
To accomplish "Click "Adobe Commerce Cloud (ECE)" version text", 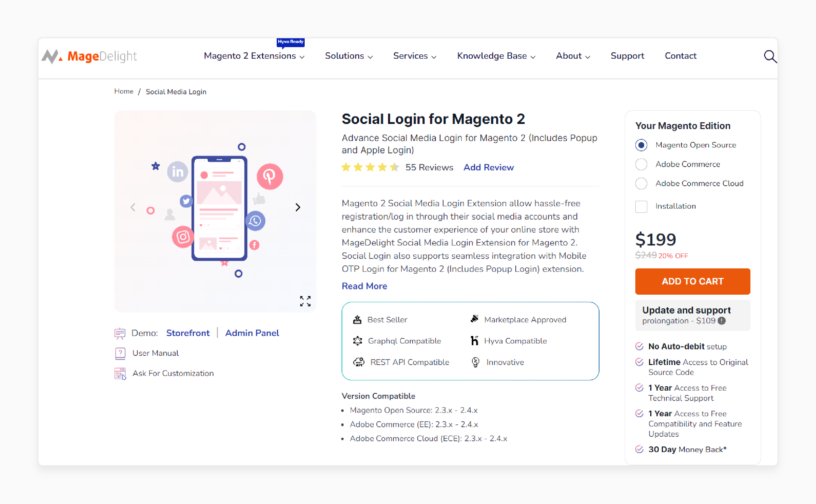I will (x=428, y=438).
